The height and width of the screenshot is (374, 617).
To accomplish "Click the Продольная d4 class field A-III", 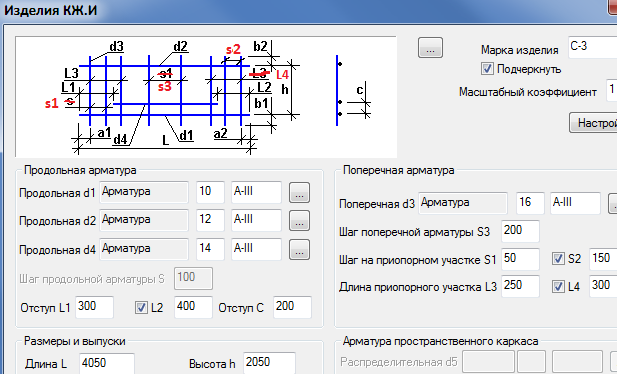I will pos(256,249).
